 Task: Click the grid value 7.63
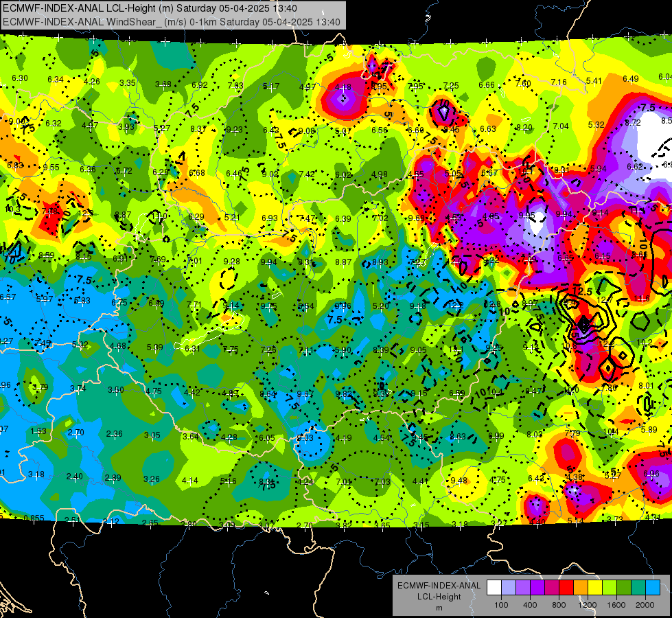235,85
